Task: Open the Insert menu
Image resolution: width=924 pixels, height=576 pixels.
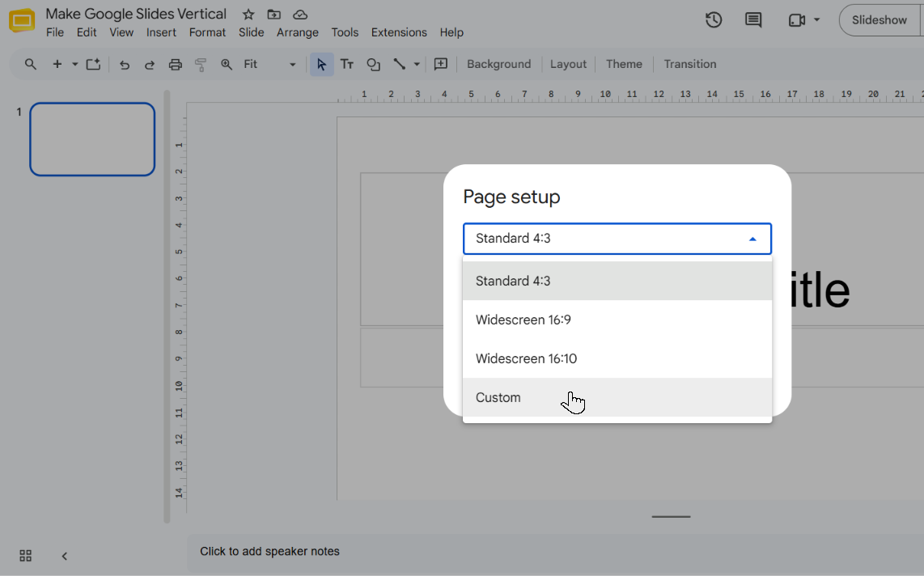Action: [x=162, y=32]
